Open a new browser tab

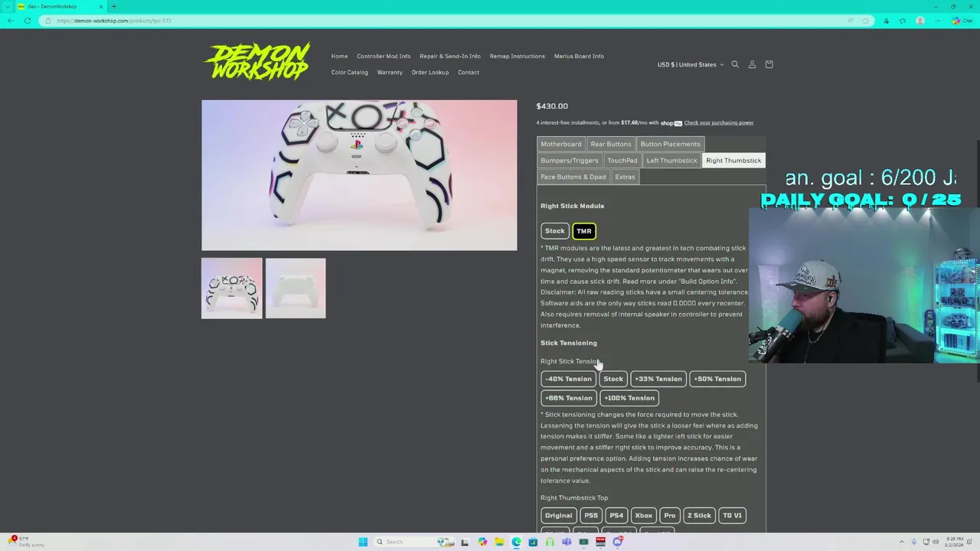113,6
